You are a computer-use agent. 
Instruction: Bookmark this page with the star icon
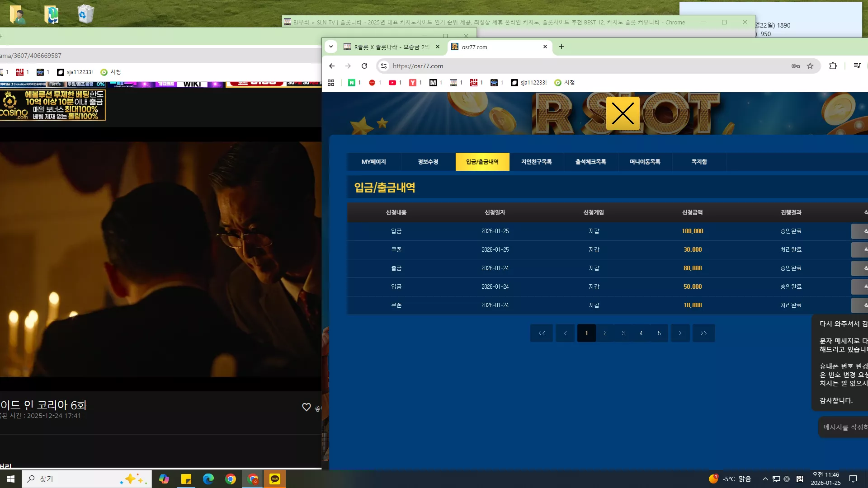point(810,66)
